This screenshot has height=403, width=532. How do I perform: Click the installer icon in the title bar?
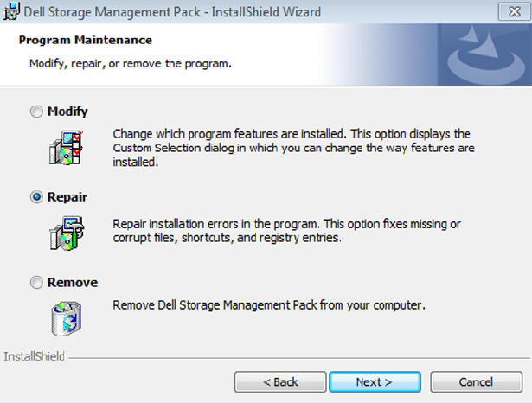coord(12,12)
